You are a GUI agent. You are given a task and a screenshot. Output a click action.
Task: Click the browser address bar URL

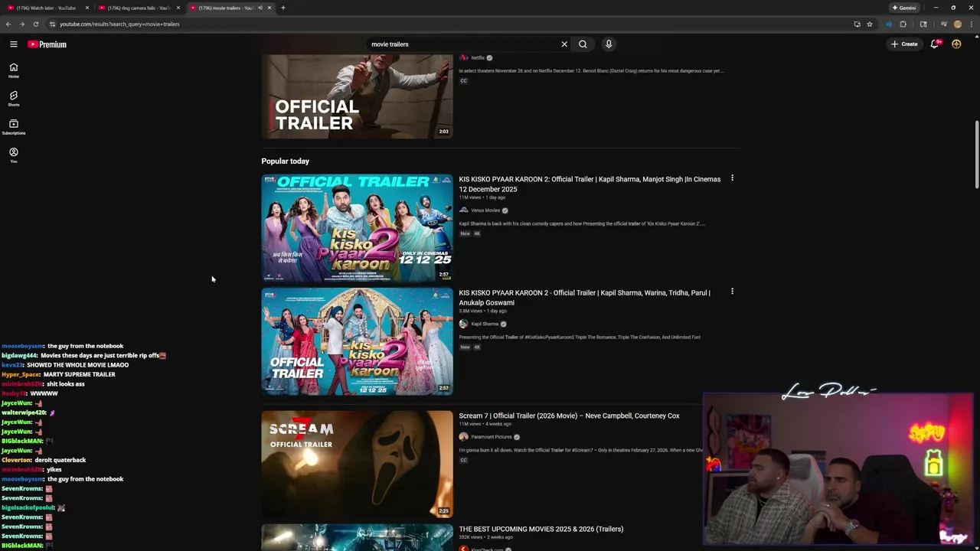click(x=119, y=24)
